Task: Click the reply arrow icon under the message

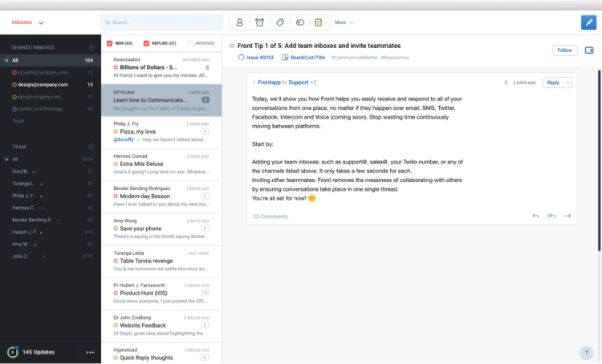Action: [535, 216]
